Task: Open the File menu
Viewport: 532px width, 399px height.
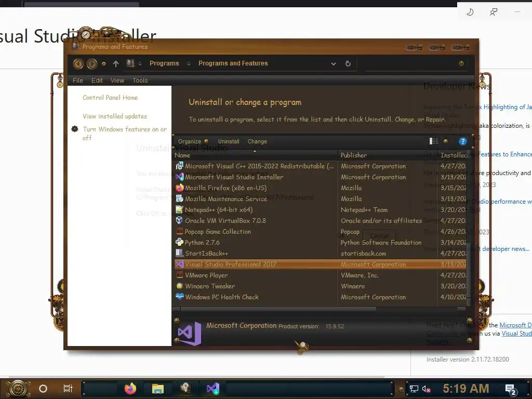Action: tap(78, 81)
